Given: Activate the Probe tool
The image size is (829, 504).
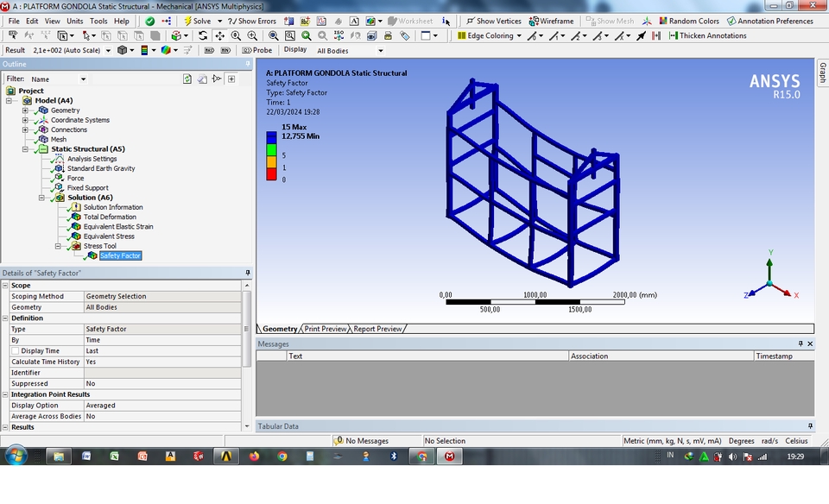Looking at the screenshot, I should (260, 49).
